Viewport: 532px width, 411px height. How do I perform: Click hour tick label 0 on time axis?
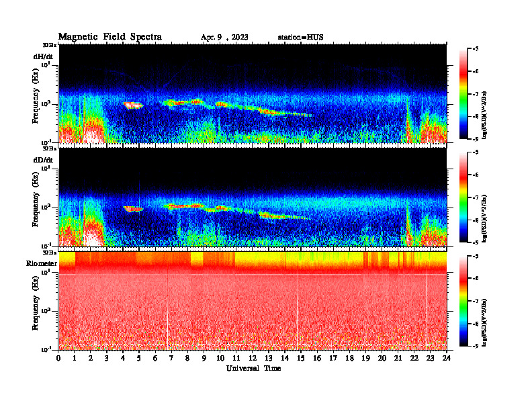(x=58, y=358)
